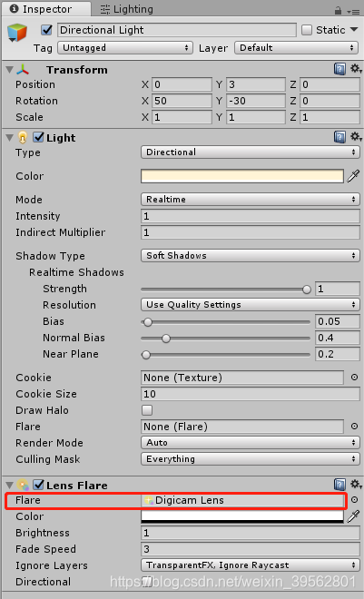Viewport: 364px width, 599px height.
Task: Click the object name field Directional Light
Action: pyautogui.click(x=177, y=30)
